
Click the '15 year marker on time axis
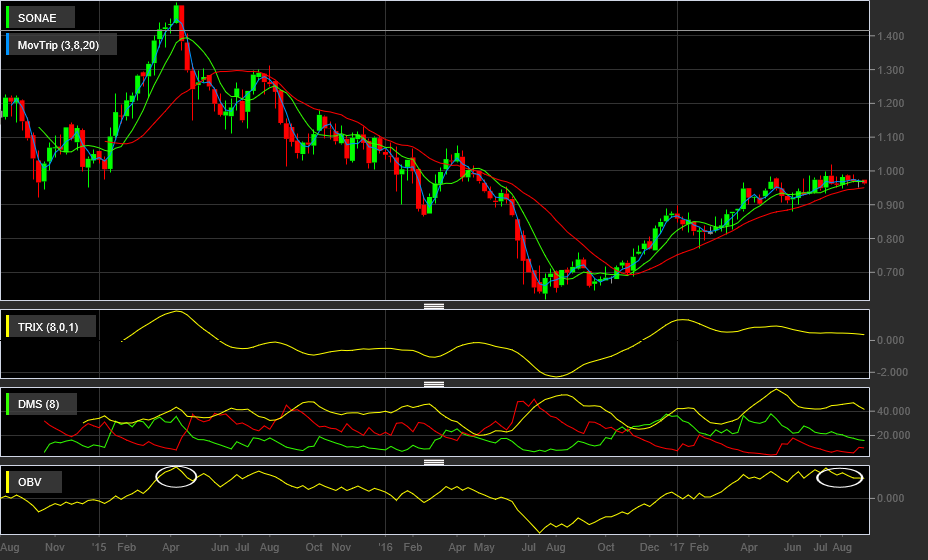coord(99,547)
